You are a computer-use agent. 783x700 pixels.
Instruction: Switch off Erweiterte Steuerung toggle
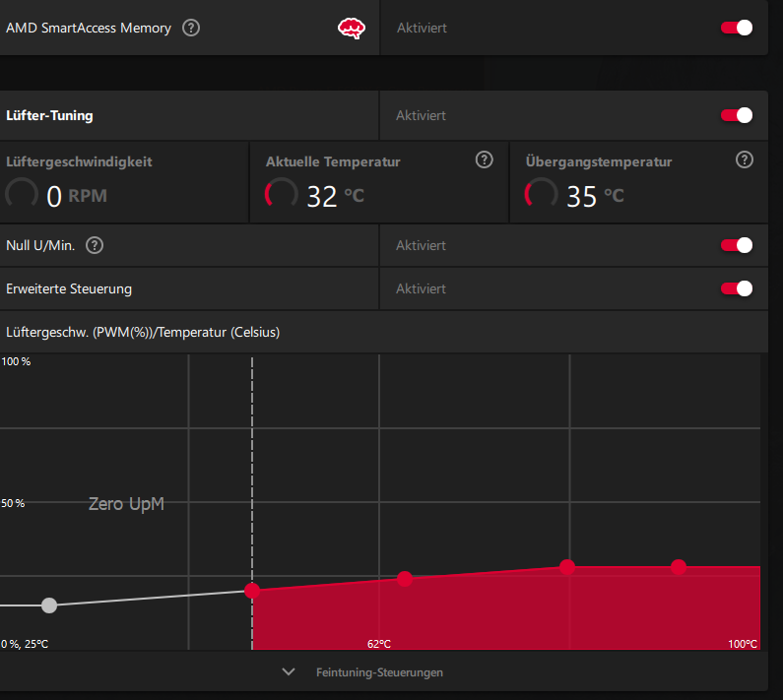point(737,288)
